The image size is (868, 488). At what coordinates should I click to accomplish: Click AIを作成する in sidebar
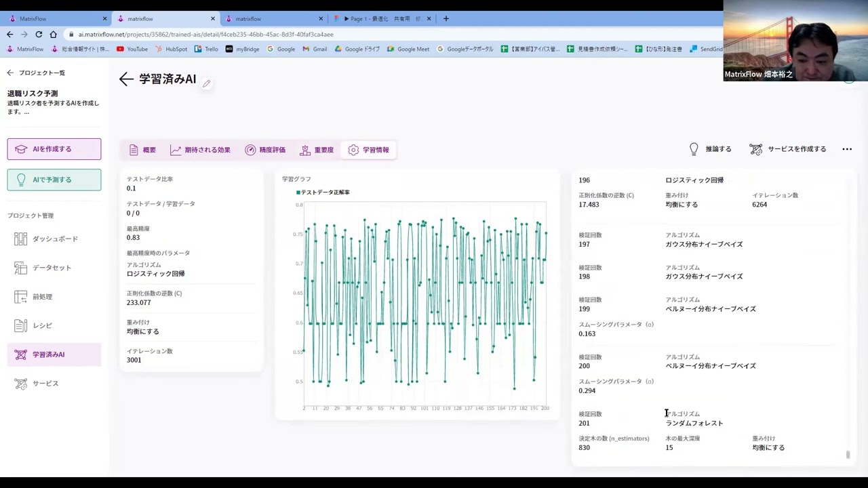tap(54, 149)
